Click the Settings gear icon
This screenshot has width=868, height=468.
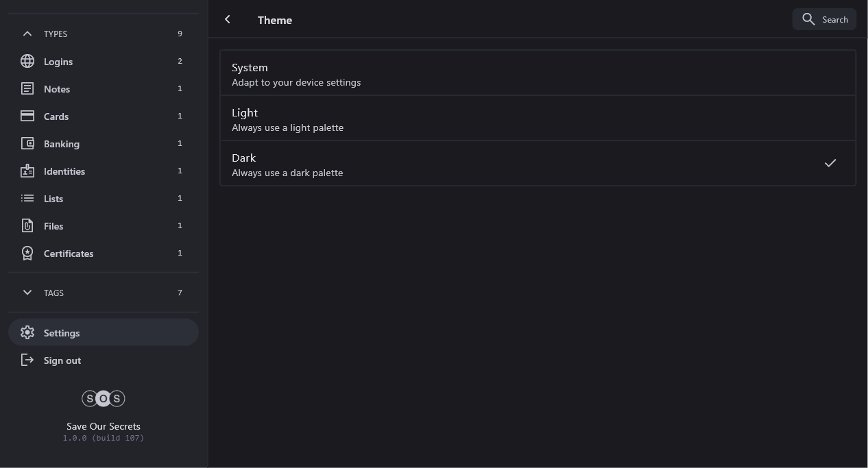[27, 333]
